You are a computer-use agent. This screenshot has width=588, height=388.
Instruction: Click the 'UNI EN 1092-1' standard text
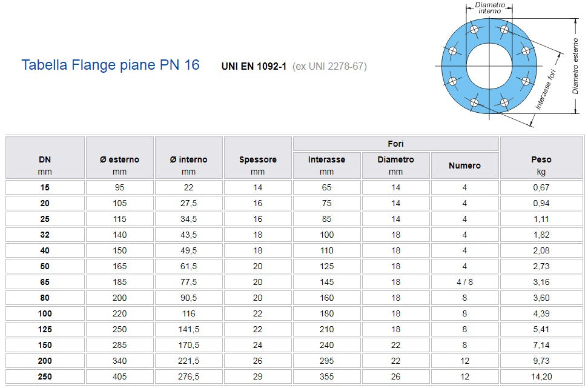point(254,67)
